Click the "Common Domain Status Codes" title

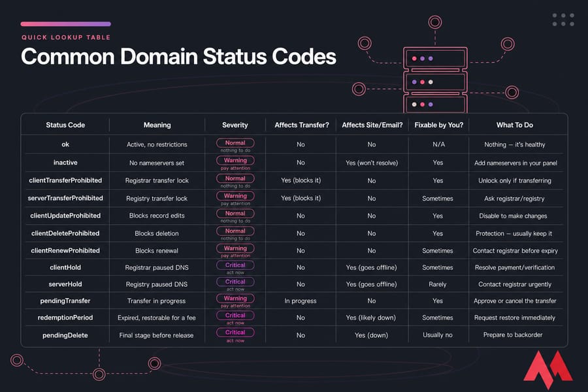pyautogui.click(x=178, y=57)
